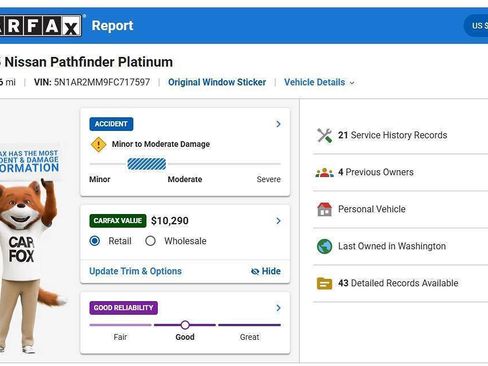
Task: Click the Report heading in blue header
Action: tap(112, 26)
